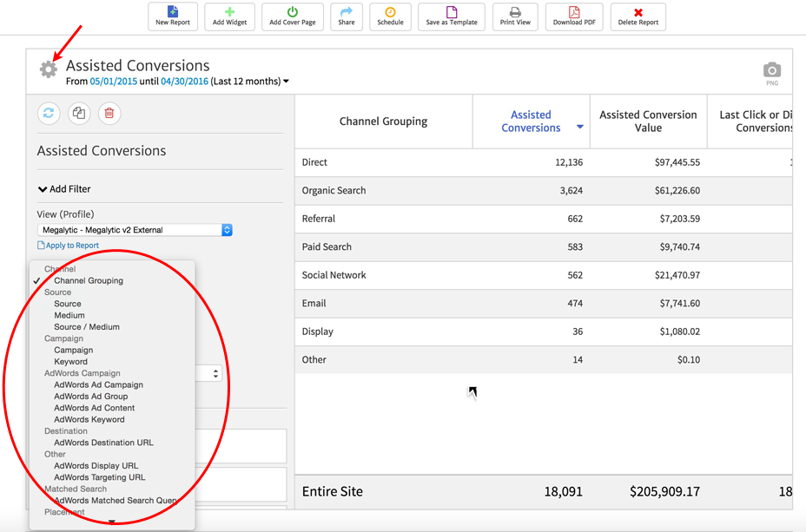Click the Add Widget plus icon

pyautogui.click(x=229, y=16)
